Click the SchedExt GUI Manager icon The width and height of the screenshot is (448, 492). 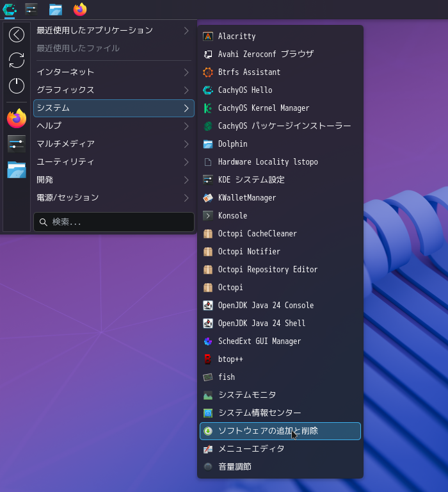pos(208,341)
